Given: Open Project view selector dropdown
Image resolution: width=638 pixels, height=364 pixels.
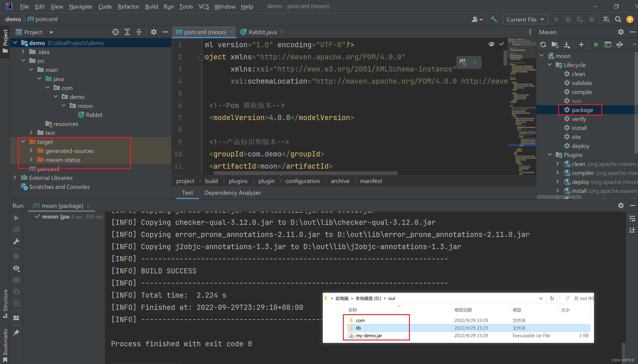Looking at the screenshot, I should click(35, 32).
